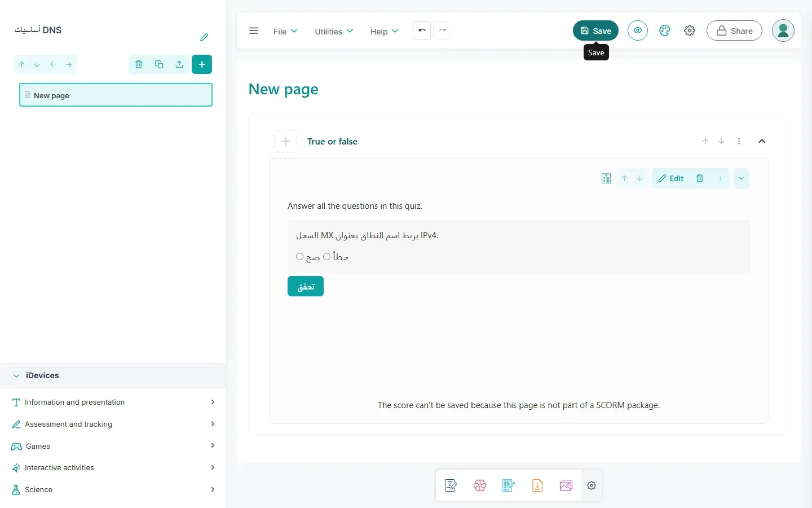This screenshot has height=508, width=812.
Task: Move page right (demote) in the tree
Action: (69, 64)
